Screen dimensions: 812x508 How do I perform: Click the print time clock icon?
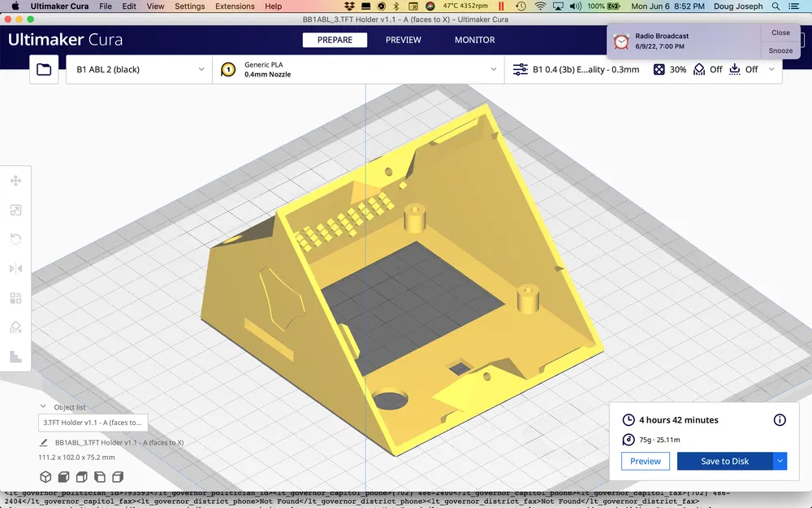coord(628,420)
